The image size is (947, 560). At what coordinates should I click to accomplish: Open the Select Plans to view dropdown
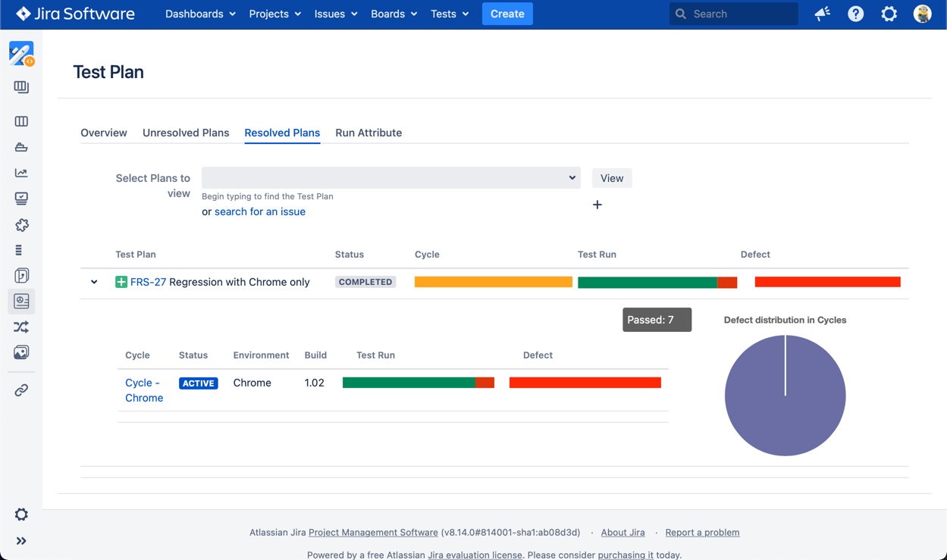(x=390, y=178)
